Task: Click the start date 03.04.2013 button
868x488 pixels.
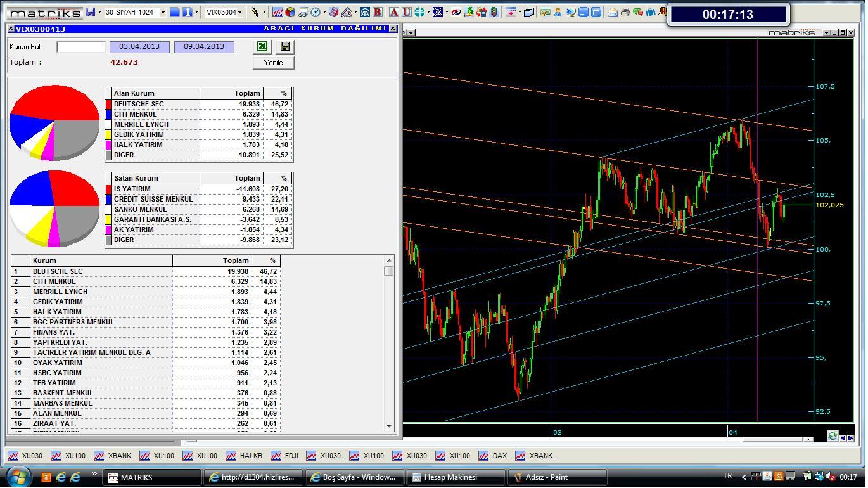Action: click(139, 46)
